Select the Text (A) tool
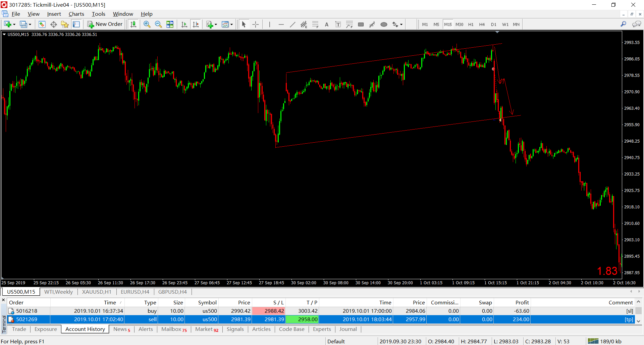This screenshot has width=644, height=345. pos(327,24)
